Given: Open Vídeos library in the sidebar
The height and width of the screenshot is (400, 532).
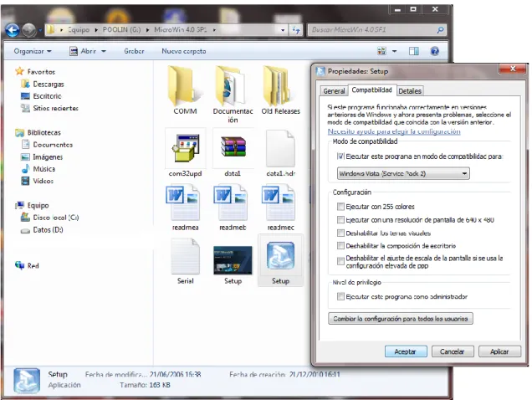Looking at the screenshot, I should point(43,181).
